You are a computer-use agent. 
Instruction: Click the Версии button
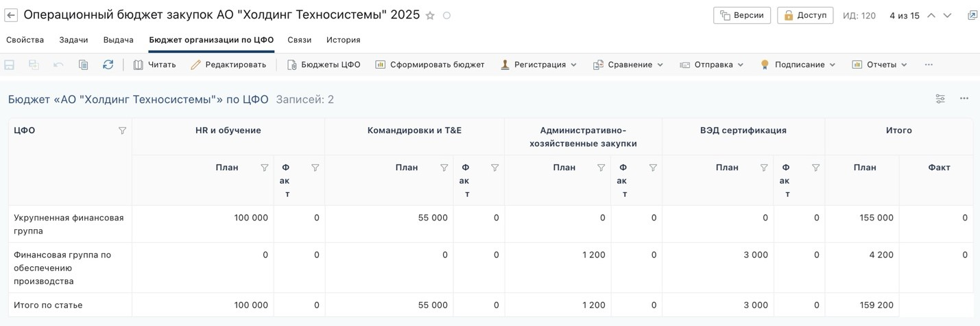pos(742,15)
